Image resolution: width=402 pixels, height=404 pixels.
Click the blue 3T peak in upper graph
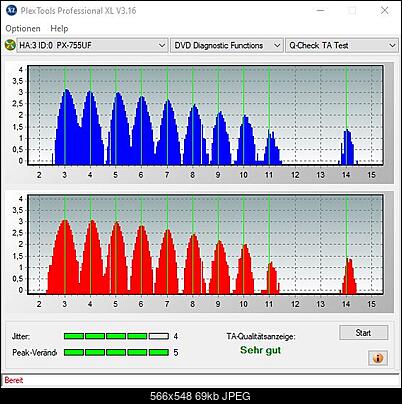(x=67, y=127)
